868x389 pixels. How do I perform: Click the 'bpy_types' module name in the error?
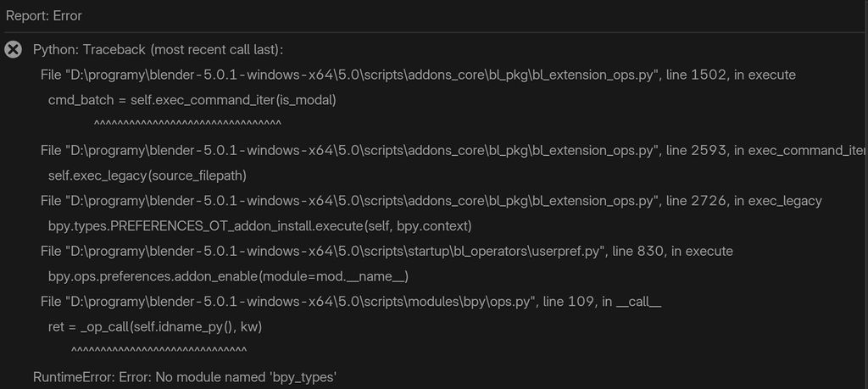pos(303,376)
